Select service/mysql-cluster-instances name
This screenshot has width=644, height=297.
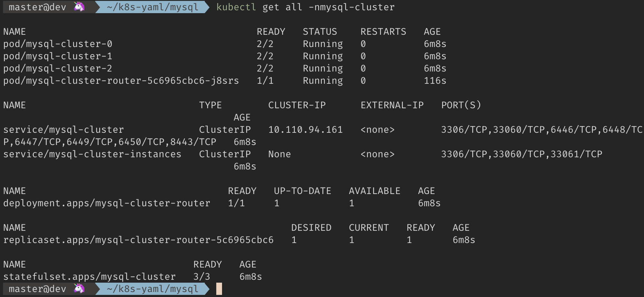point(92,154)
